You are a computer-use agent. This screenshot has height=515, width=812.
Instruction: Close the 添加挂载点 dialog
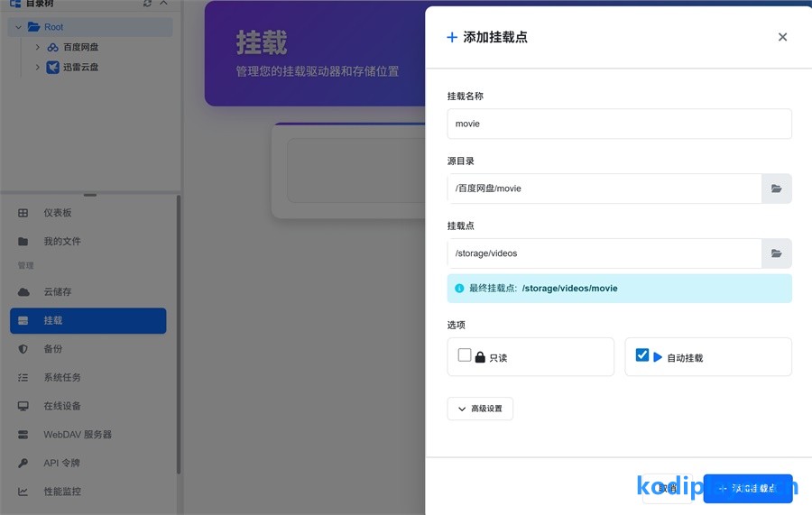[x=782, y=37]
